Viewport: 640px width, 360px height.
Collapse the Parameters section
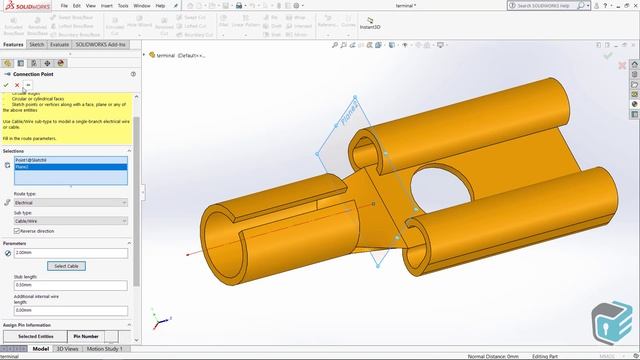coord(129,243)
